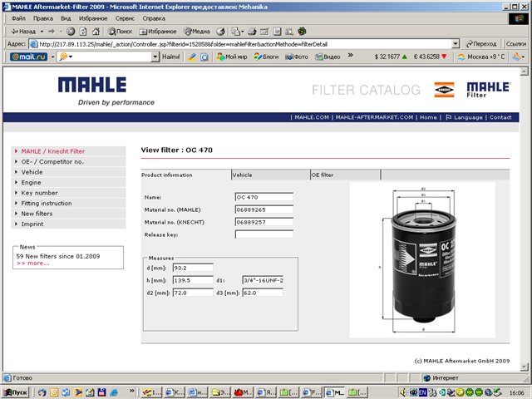
Task: Click the d1 thread size field
Action: coord(263,280)
